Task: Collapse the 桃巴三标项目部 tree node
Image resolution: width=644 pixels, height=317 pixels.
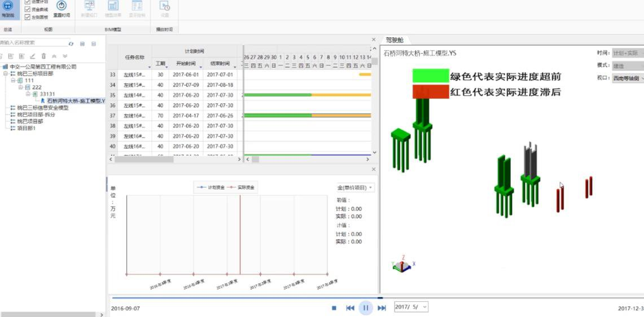Action: tap(6, 73)
